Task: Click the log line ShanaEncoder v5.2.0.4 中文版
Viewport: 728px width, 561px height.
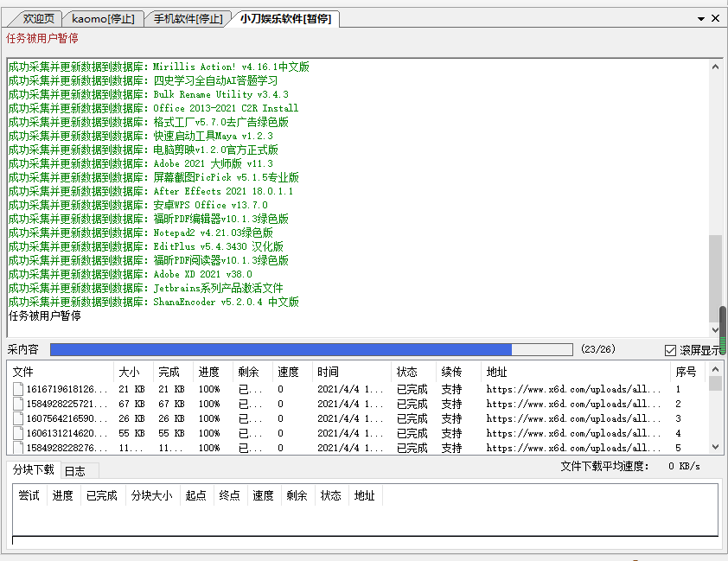Action: coord(154,302)
